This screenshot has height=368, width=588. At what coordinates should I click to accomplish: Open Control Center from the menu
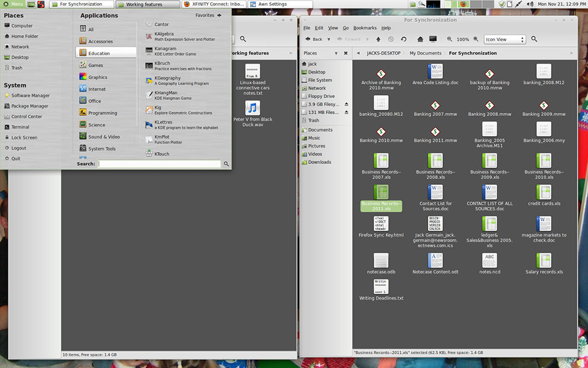pyautogui.click(x=23, y=117)
